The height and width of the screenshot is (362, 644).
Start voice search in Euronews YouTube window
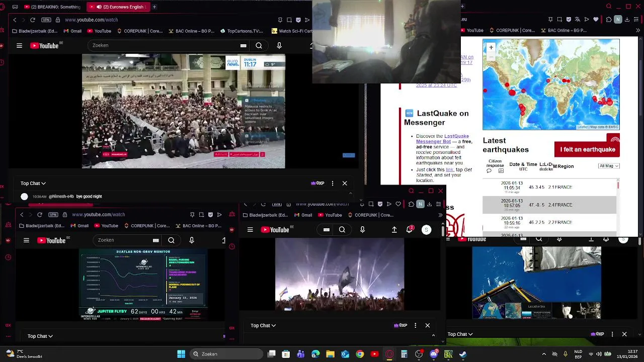click(x=279, y=45)
